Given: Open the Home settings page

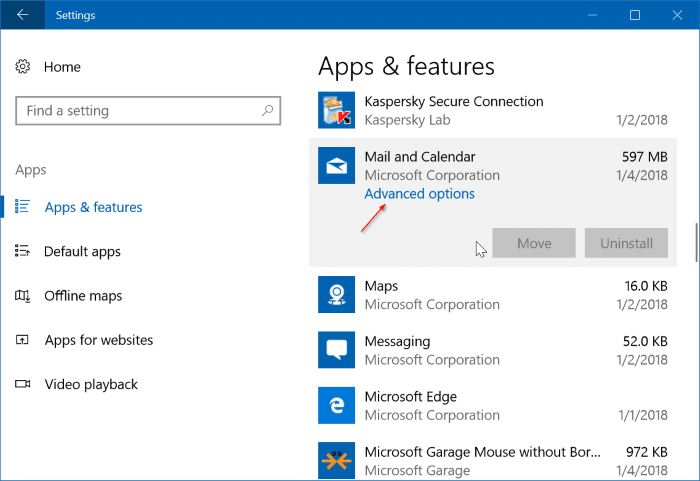Looking at the screenshot, I should click(x=62, y=67).
